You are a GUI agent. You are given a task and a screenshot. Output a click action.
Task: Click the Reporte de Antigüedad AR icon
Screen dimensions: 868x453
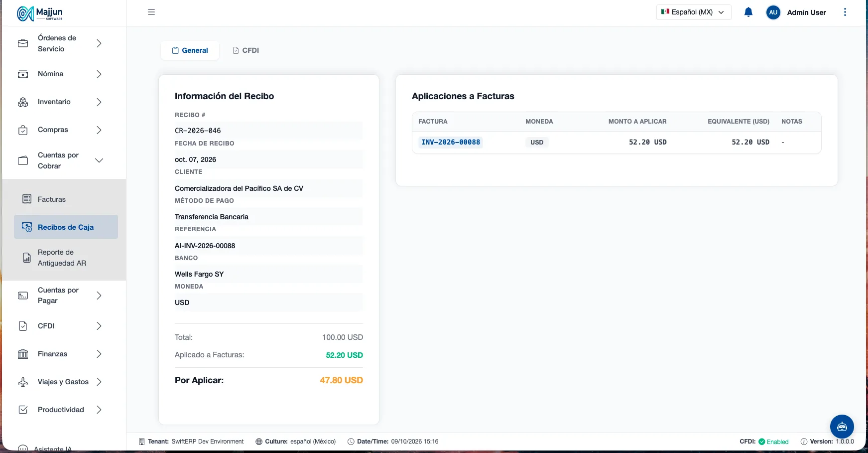tap(27, 258)
